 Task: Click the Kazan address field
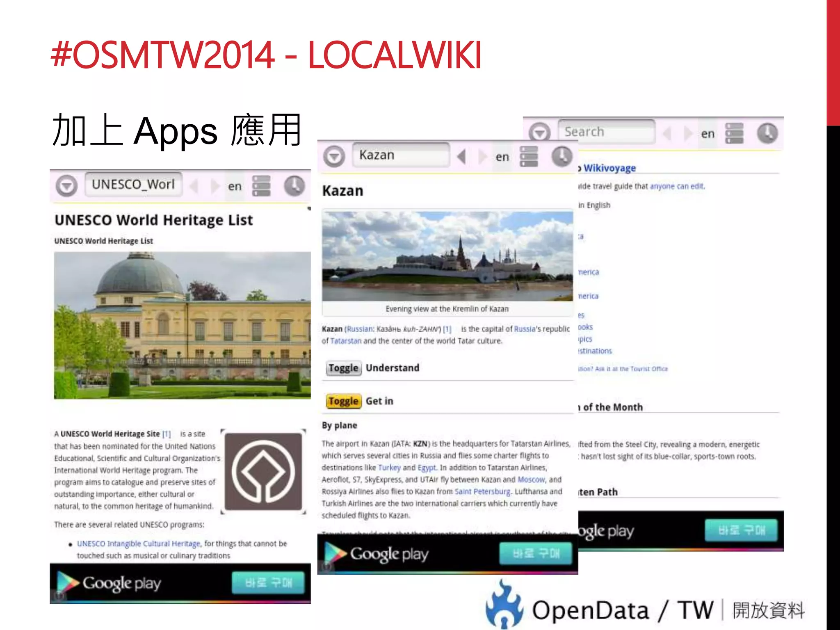click(x=401, y=155)
